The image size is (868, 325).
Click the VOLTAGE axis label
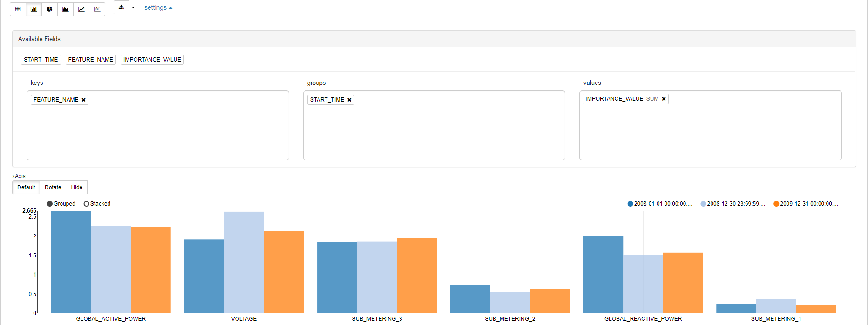[244, 319]
